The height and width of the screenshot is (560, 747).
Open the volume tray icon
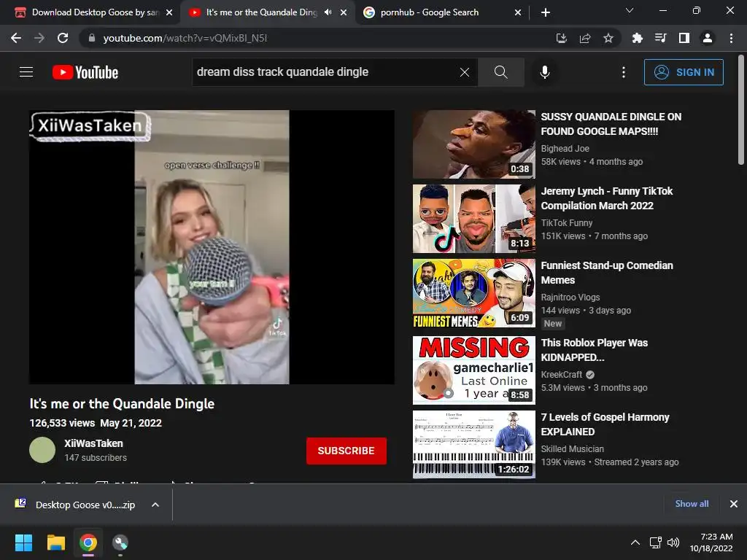(x=673, y=542)
